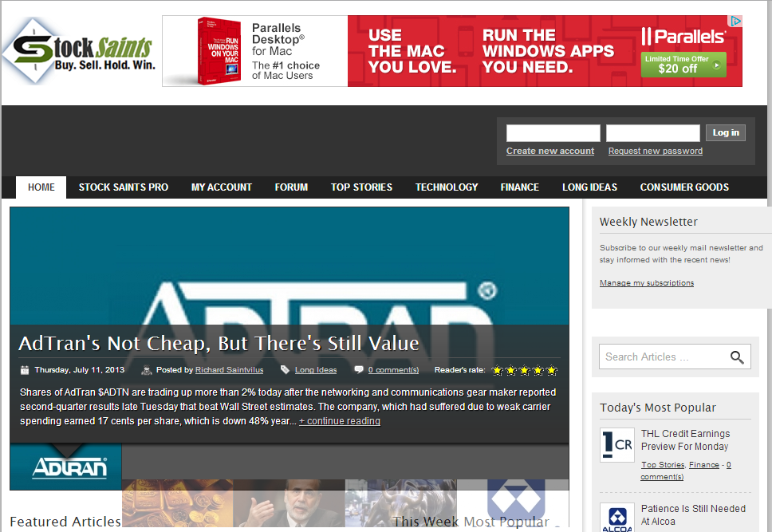
Task: Focus the Search Articles input field
Action: (x=662, y=357)
